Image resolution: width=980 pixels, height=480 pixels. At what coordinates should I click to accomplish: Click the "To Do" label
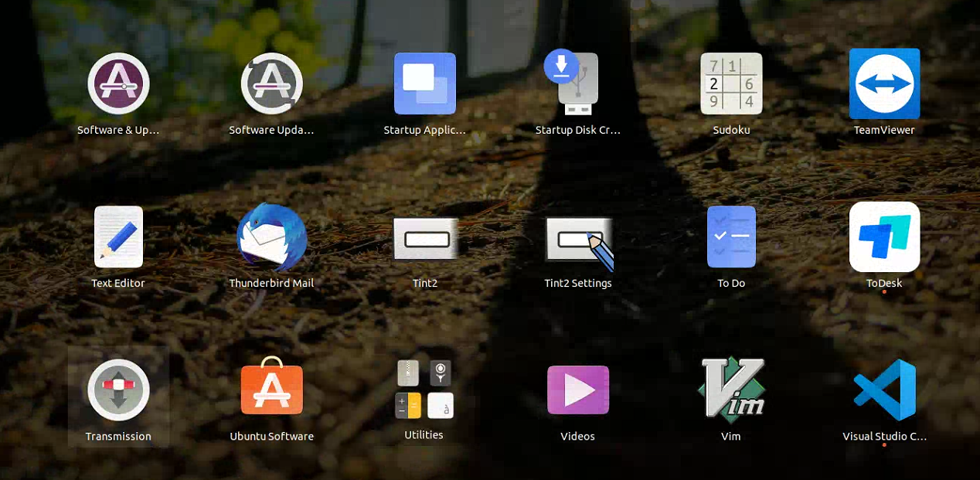click(731, 283)
